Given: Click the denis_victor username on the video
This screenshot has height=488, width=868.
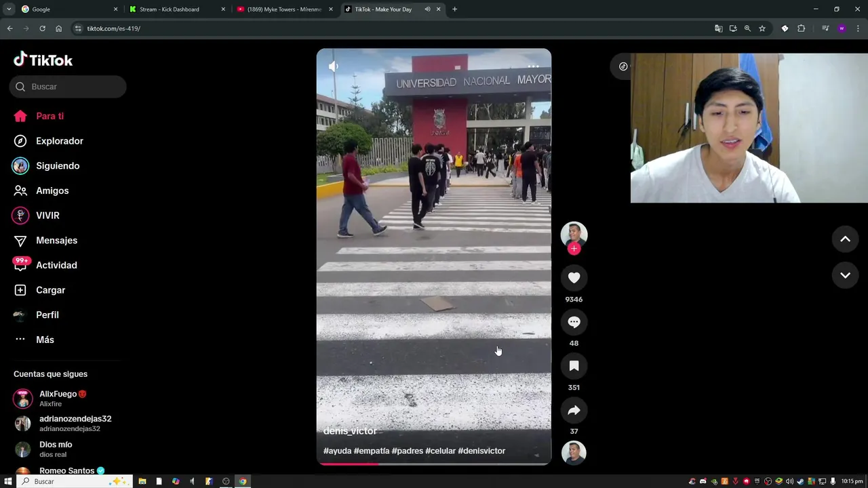Looking at the screenshot, I should (x=350, y=431).
